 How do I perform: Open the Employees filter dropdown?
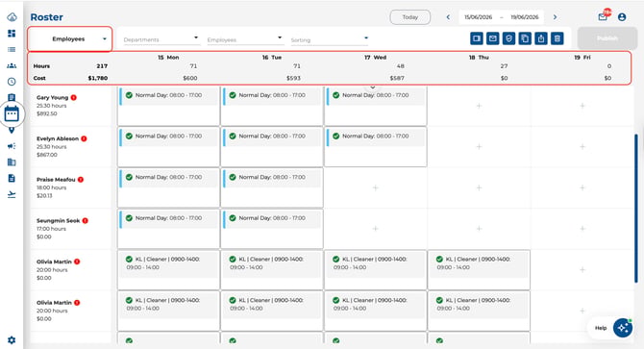pyautogui.click(x=245, y=39)
